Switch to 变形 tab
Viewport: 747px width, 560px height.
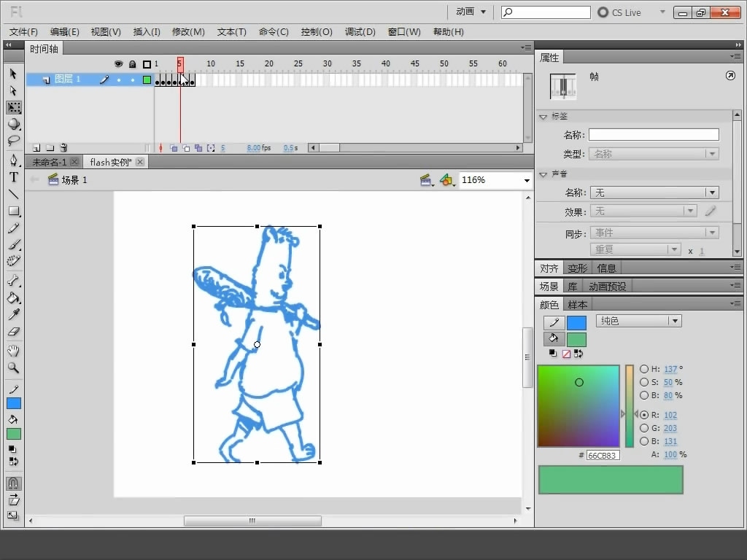578,268
